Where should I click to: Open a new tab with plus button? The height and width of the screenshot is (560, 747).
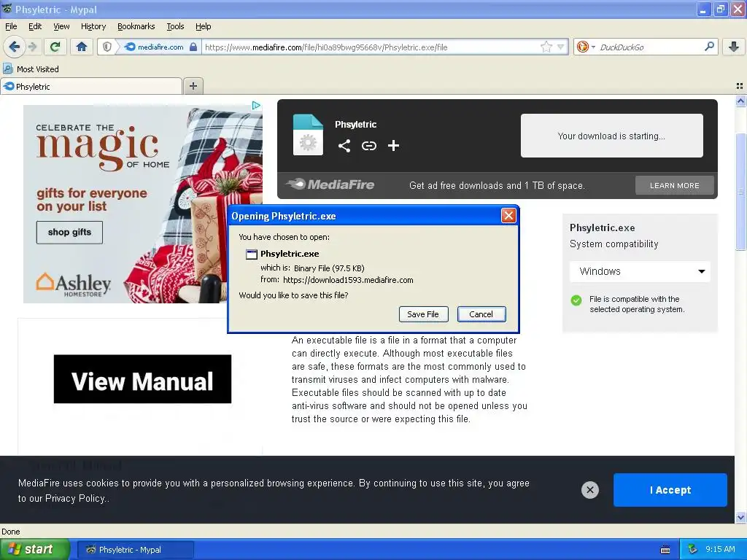(193, 86)
